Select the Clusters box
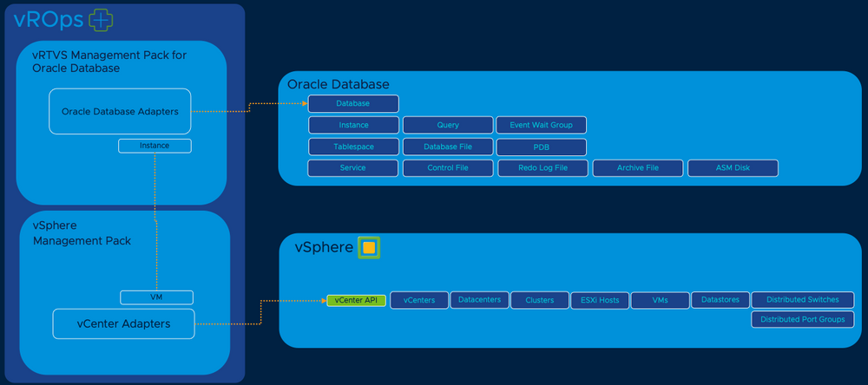This screenshot has width=868, height=385. click(x=540, y=300)
